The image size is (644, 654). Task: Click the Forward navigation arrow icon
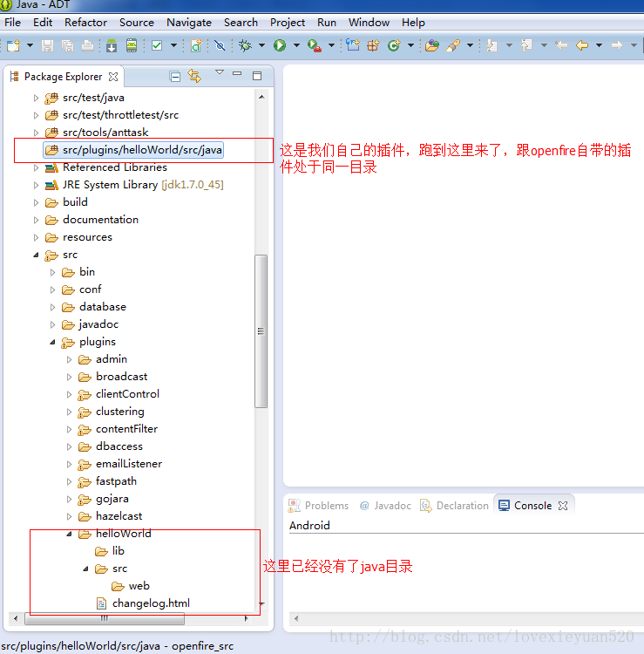click(x=617, y=45)
